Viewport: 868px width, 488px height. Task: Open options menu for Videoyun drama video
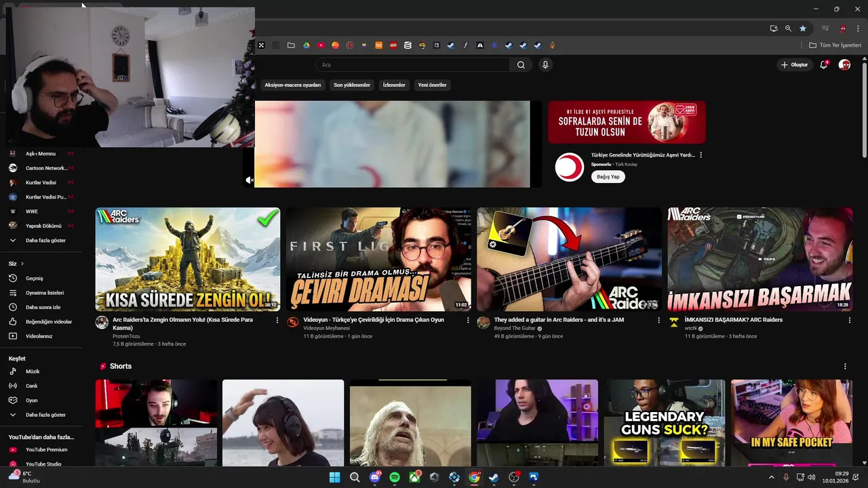(x=468, y=321)
